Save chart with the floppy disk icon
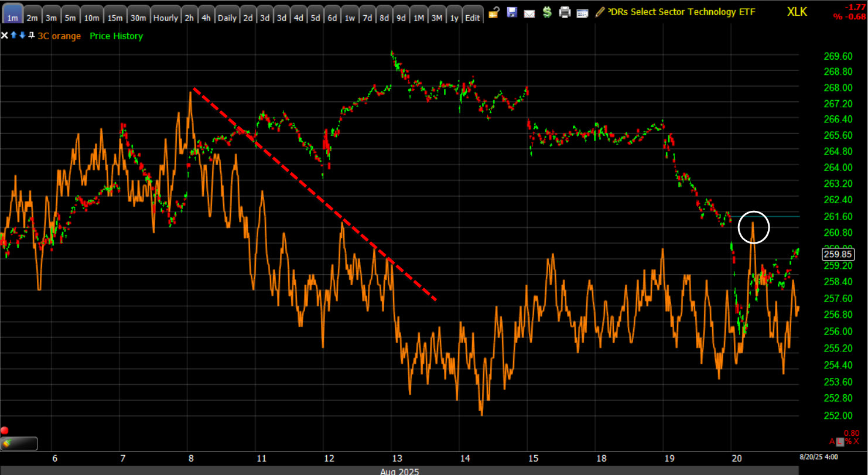Screen dimensions: 868x475 coord(511,12)
